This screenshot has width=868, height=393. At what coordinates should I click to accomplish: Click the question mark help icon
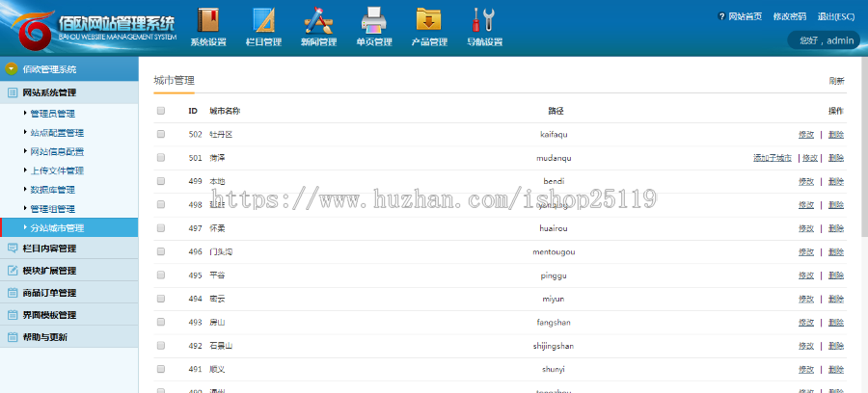pyautogui.click(x=721, y=16)
